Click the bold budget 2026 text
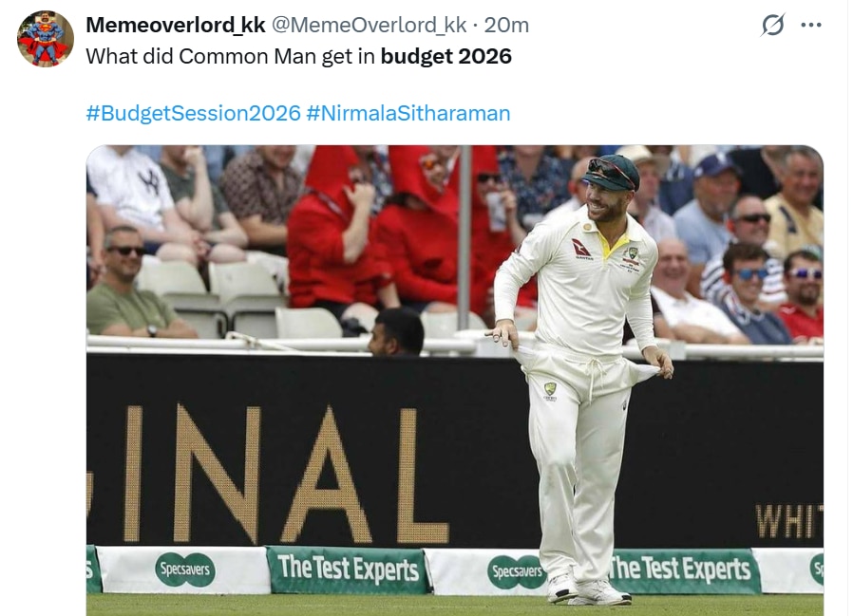The image size is (853, 616). [x=446, y=57]
